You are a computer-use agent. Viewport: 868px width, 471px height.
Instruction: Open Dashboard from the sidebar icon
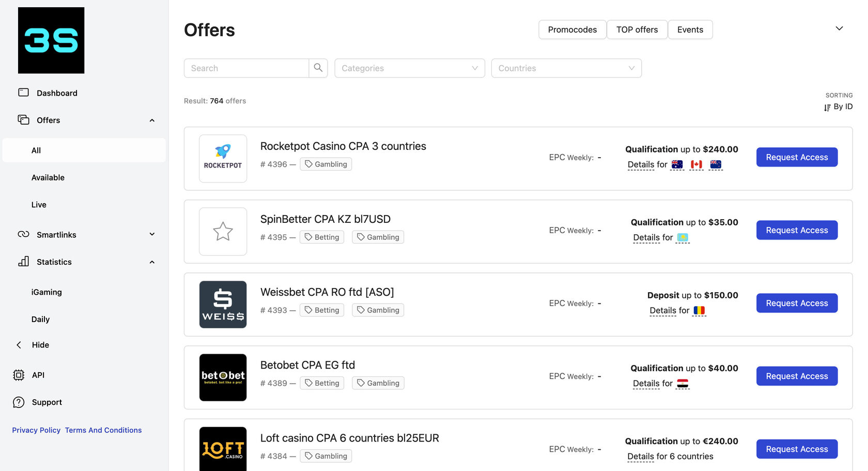tap(24, 93)
